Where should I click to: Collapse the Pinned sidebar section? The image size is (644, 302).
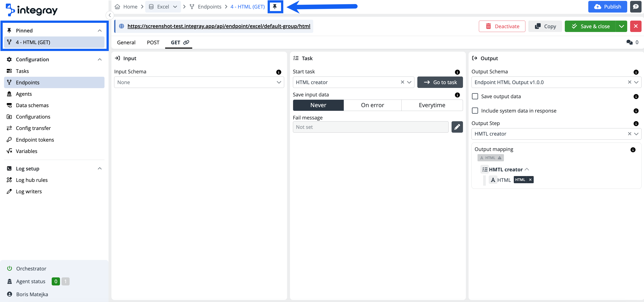coord(100,30)
